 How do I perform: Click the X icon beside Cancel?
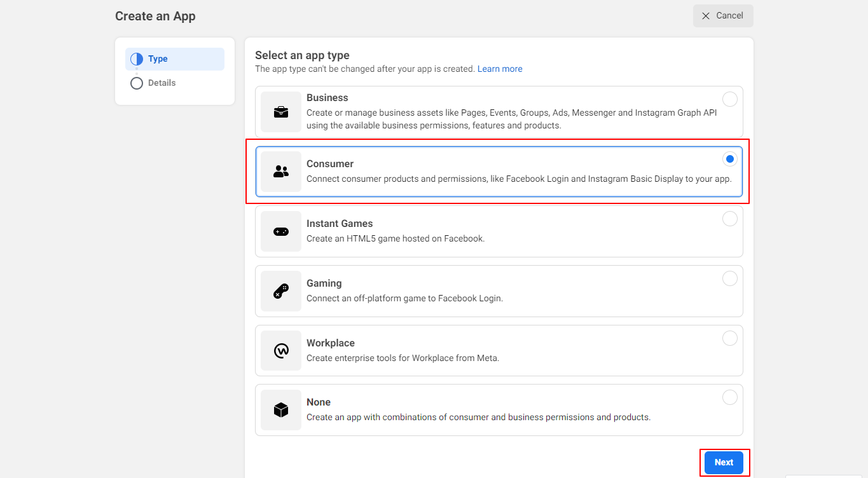(706, 16)
